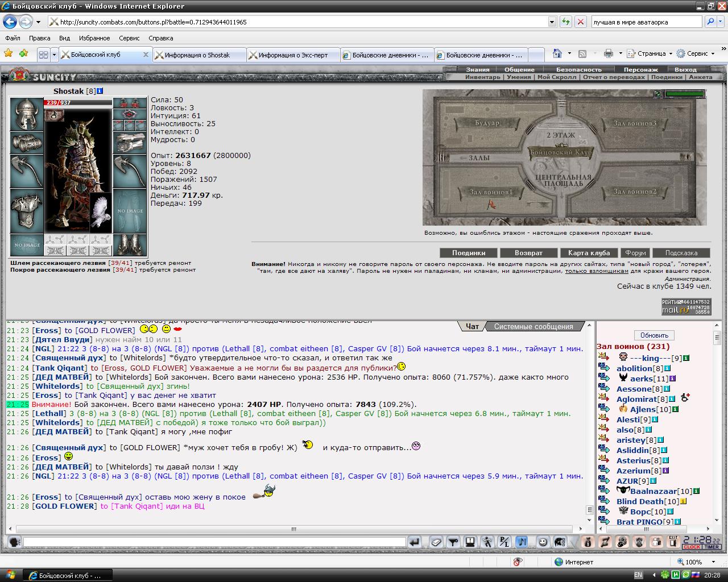Expand the Home button dropdown arrow
This screenshot has width=728, height=582.
pyautogui.click(x=569, y=53)
